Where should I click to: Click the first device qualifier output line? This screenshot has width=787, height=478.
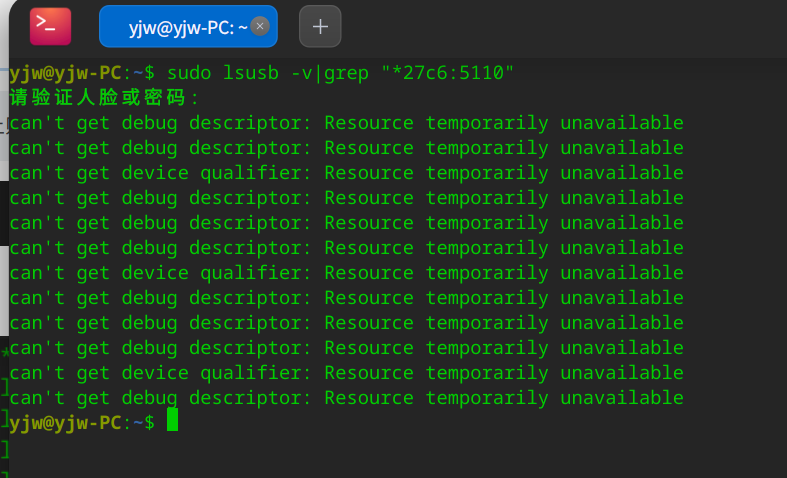click(346, 173)
